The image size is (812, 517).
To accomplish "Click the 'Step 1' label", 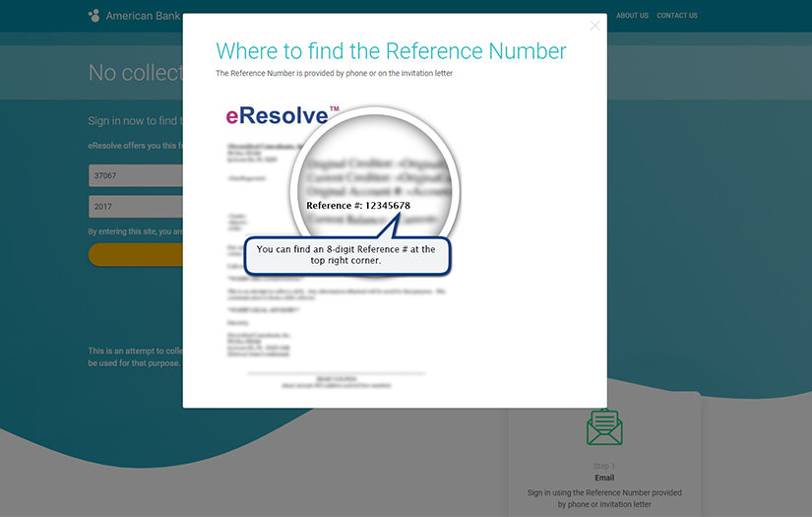I will click(604, 466).
